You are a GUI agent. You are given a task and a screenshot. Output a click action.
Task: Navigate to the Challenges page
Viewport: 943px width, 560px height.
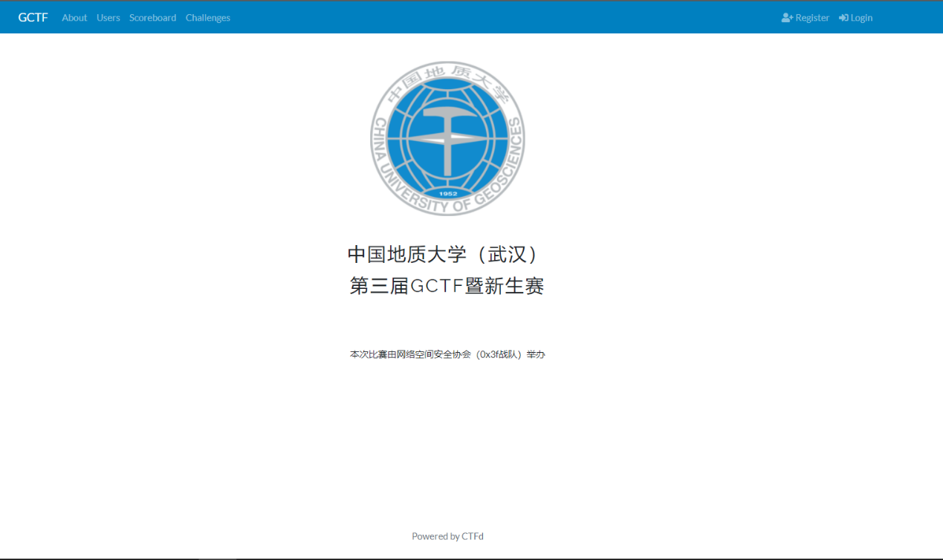point(208,18)
